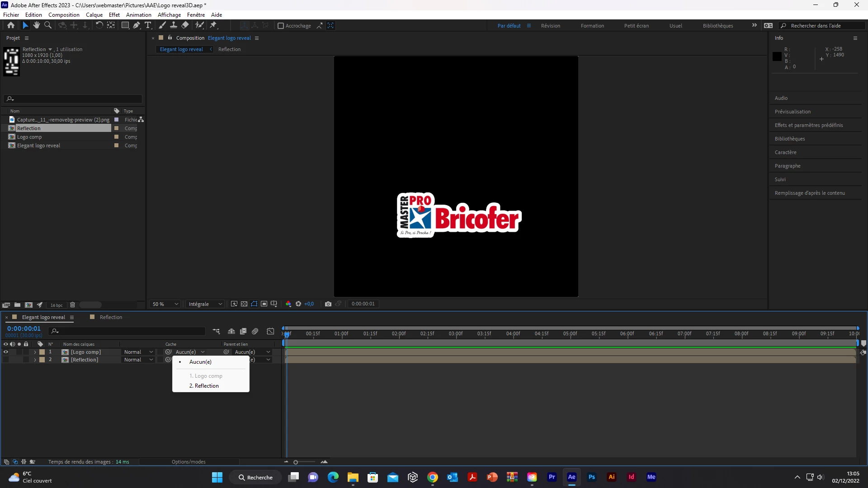Select the Eraser tool
This screenshot has width=868, height=488.
tap(185, 25)
